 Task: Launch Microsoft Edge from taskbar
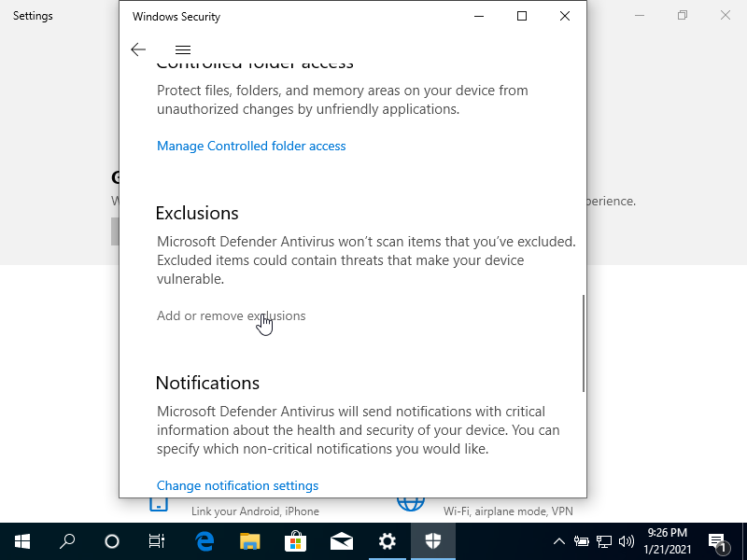[204, 541]
